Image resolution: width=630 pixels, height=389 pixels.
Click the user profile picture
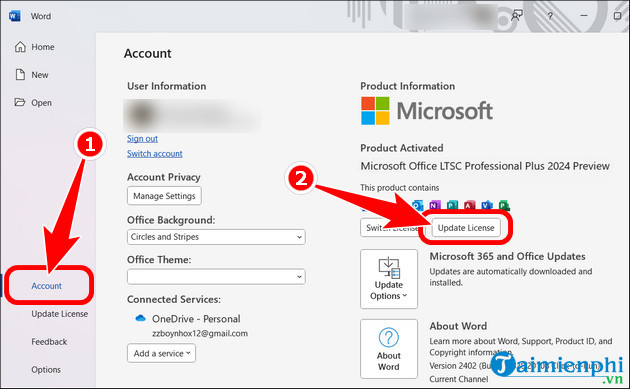pyautogui.click(x=141, y=115)
